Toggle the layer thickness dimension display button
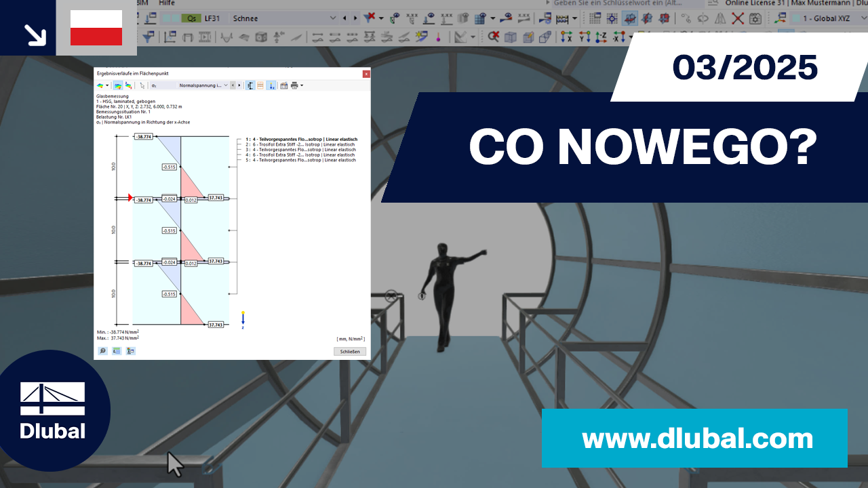 [250, 85]
